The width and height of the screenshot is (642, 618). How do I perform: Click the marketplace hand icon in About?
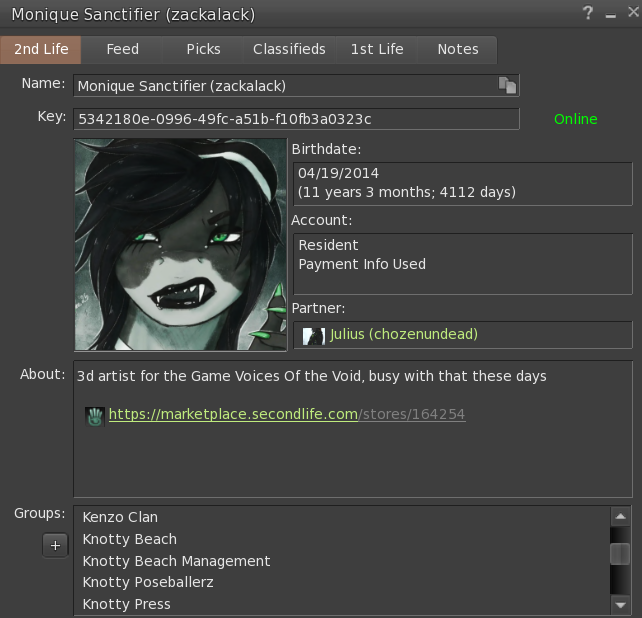pyautogui.click(x=95, y=417)
